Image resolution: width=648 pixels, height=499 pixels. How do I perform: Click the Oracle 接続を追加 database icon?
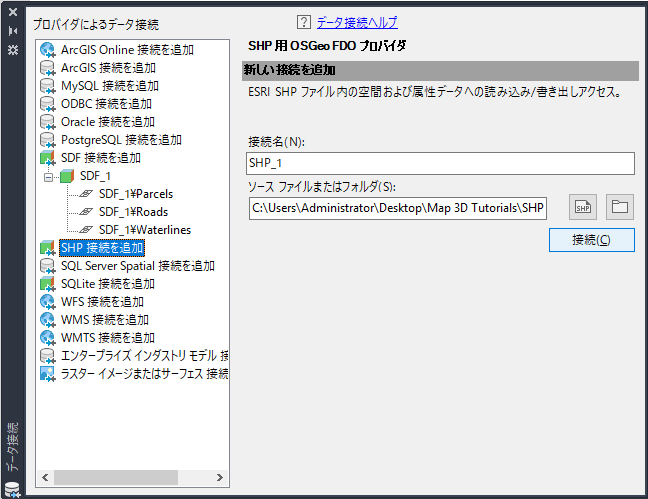coord(47,122)
